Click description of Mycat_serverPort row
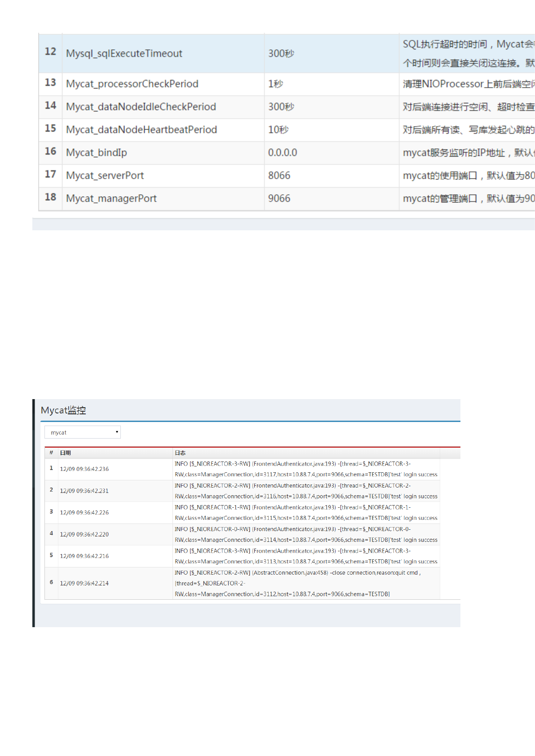Viewport: 535px width, 756px height. 469,176
